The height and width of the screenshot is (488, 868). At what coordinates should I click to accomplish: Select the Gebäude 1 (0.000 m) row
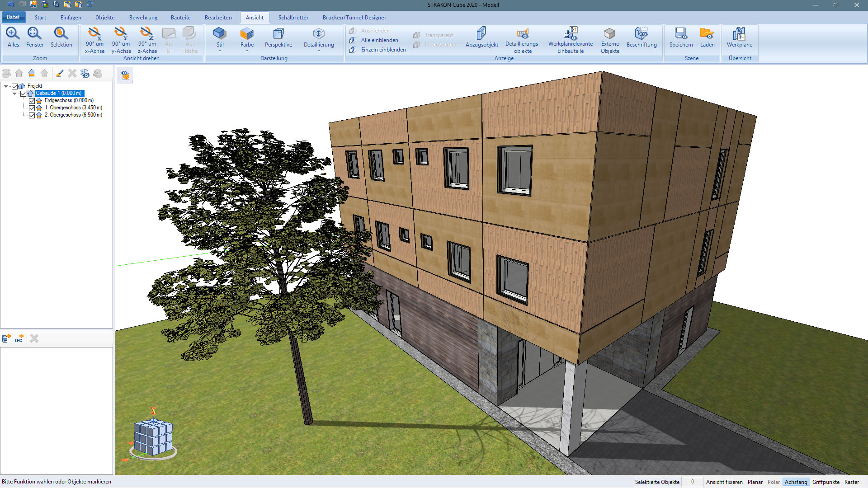pos(59,94)
